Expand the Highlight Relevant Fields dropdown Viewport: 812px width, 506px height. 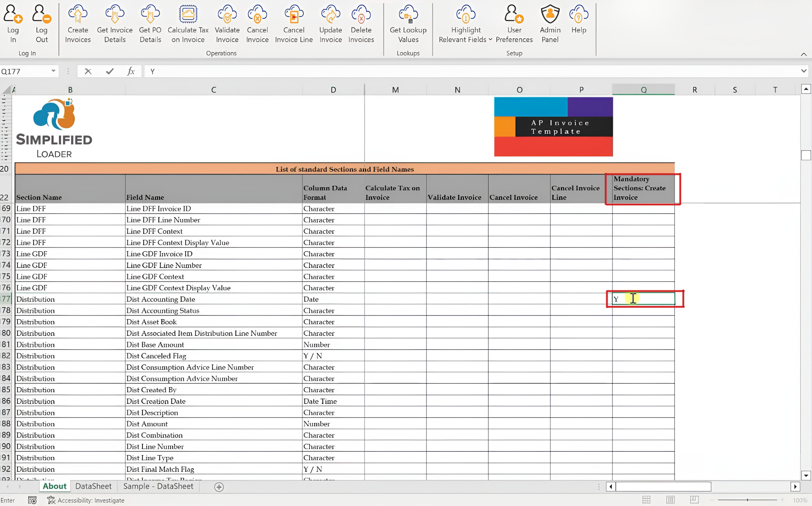(x=490, y=39)
